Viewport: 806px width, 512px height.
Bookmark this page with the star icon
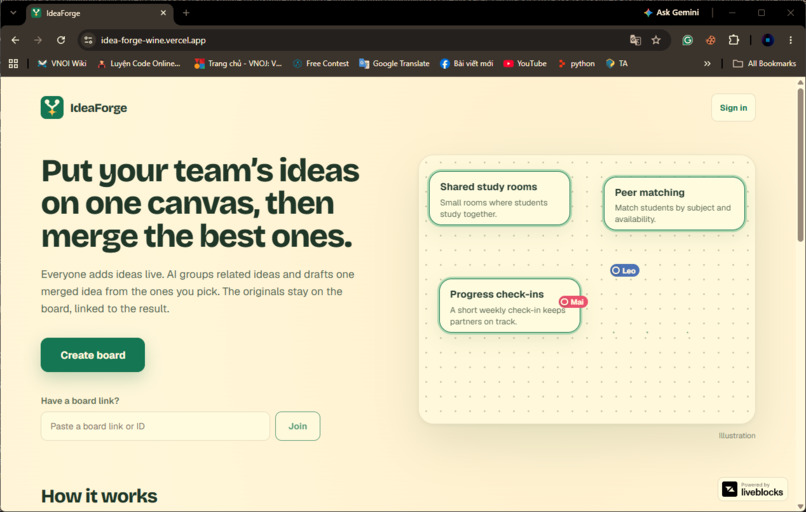click(x=656, y=40)
